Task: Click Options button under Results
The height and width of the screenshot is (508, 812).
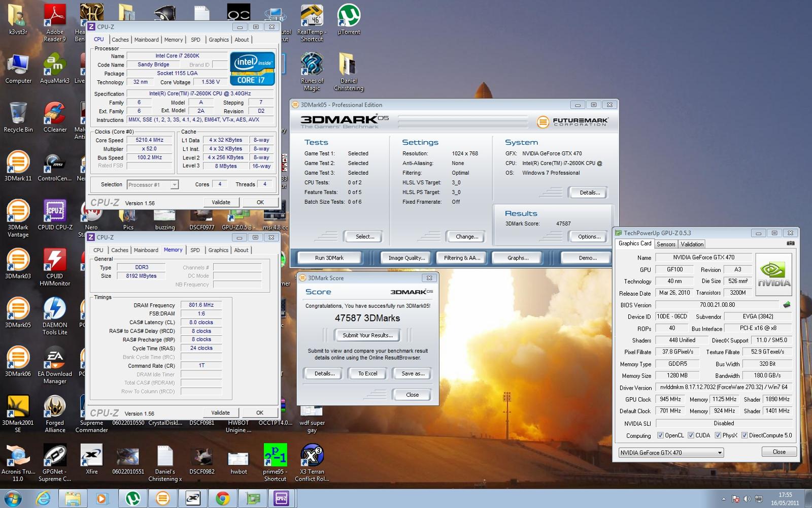Action: point(589,237)
